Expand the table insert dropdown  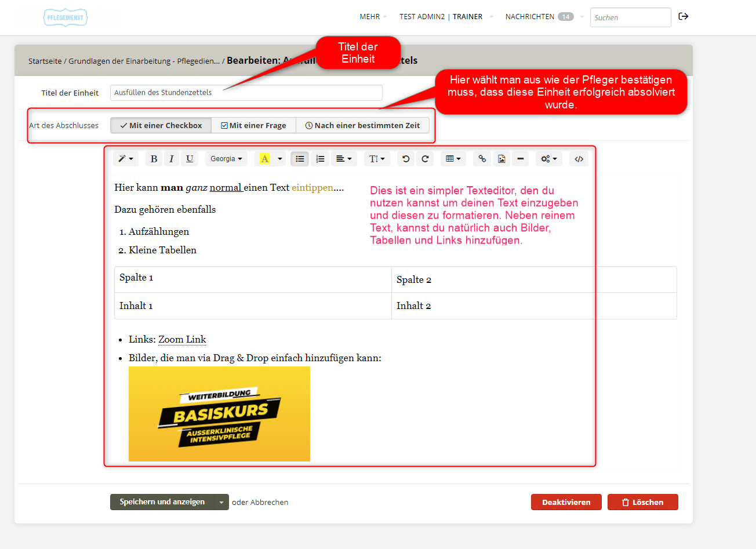[x=453, y=159]
